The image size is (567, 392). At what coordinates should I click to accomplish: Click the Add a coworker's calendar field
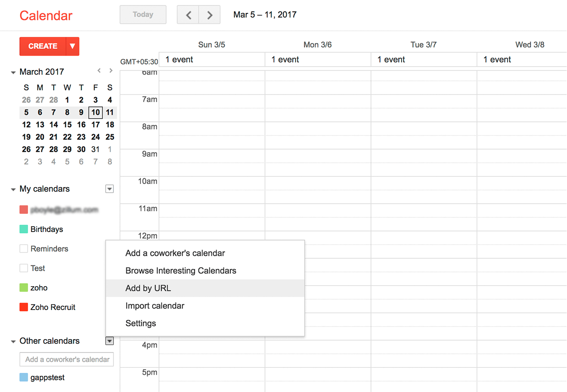tap(67, 360)
